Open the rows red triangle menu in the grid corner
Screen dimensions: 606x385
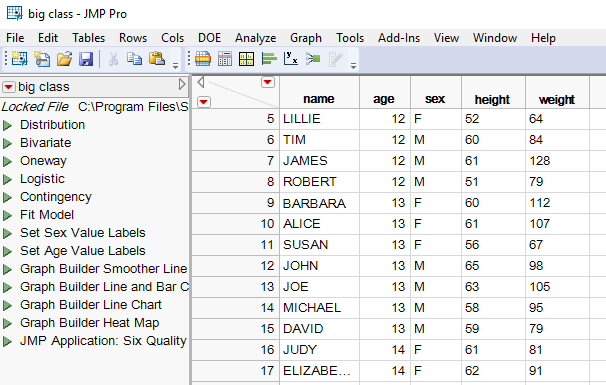[x=204, y=102]
